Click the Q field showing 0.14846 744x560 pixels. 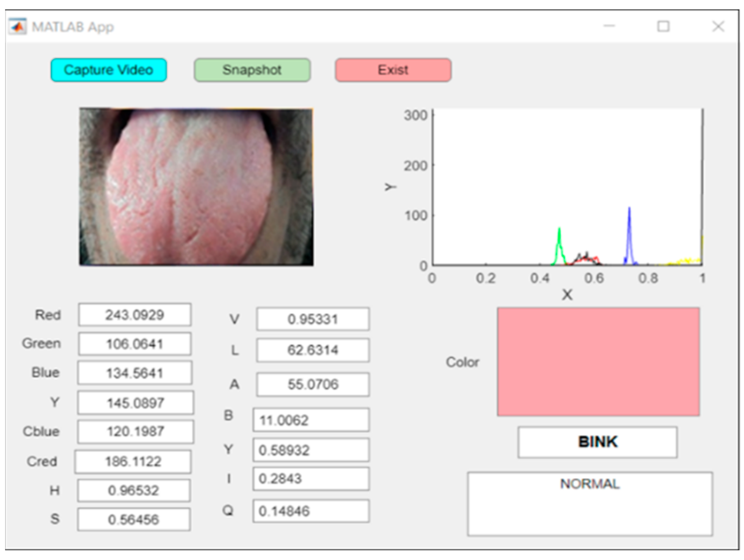pos(311,511)
